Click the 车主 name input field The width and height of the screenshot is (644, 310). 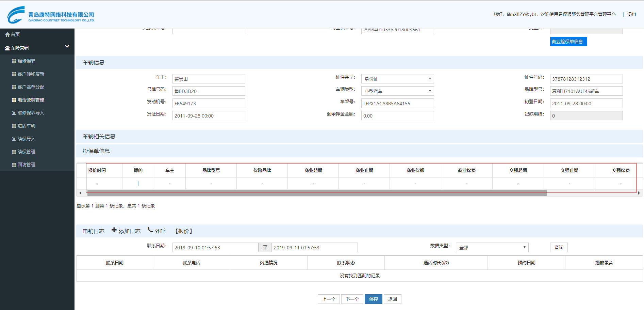[x=209, y=79]
